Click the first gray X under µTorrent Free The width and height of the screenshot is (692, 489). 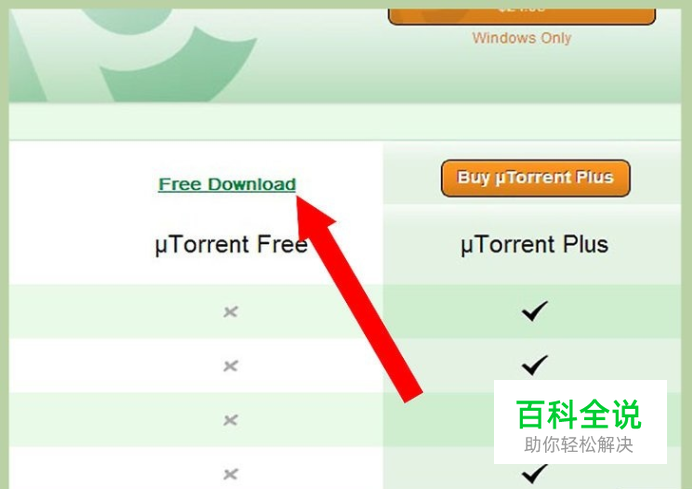(230, 312)
